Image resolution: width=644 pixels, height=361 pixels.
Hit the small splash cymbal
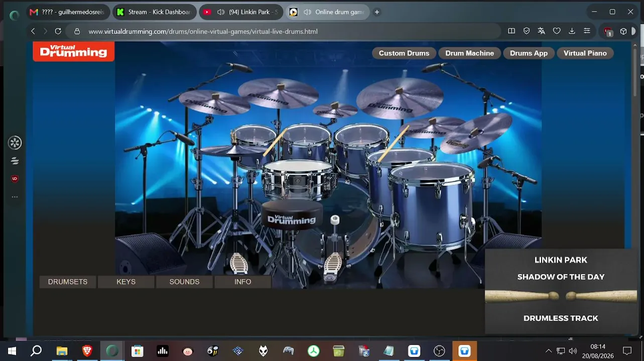(335, 110)
